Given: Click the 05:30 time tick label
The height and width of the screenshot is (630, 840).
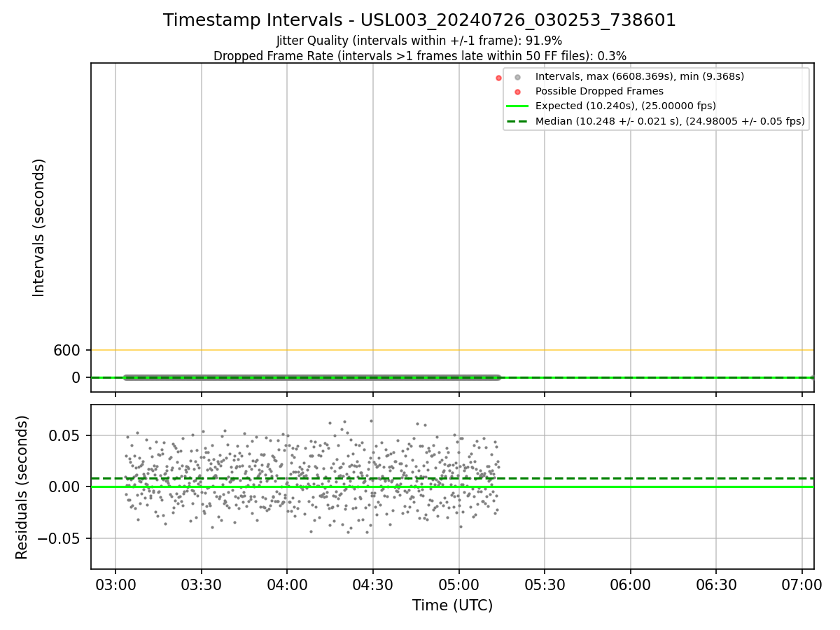Looking at the screenshot, I should click(x=545, y=584).
